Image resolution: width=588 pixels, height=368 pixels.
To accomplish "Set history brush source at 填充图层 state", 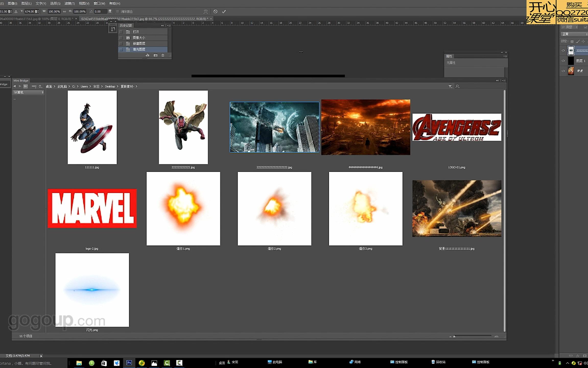I will 121,50.
